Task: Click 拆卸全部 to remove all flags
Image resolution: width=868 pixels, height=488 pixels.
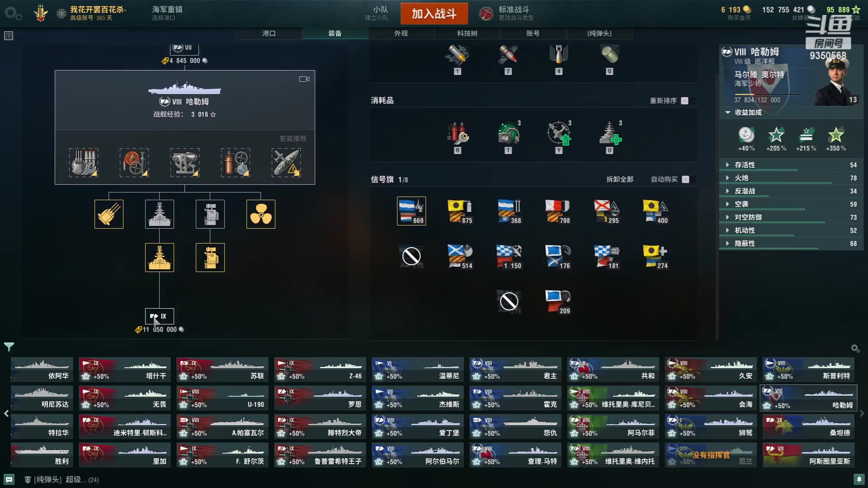Action: [x=620, y=179]
